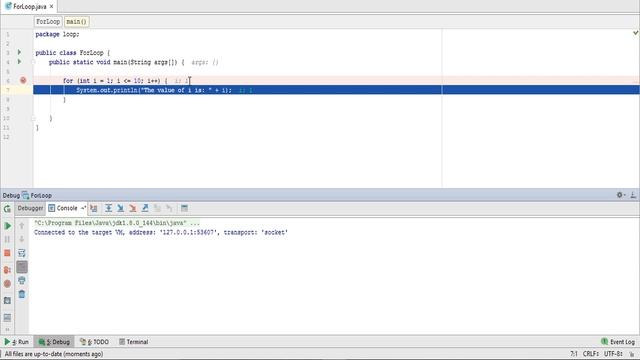Click the main() breadcrumb
This screenshot has width=640, height=360.
(76, 22)
